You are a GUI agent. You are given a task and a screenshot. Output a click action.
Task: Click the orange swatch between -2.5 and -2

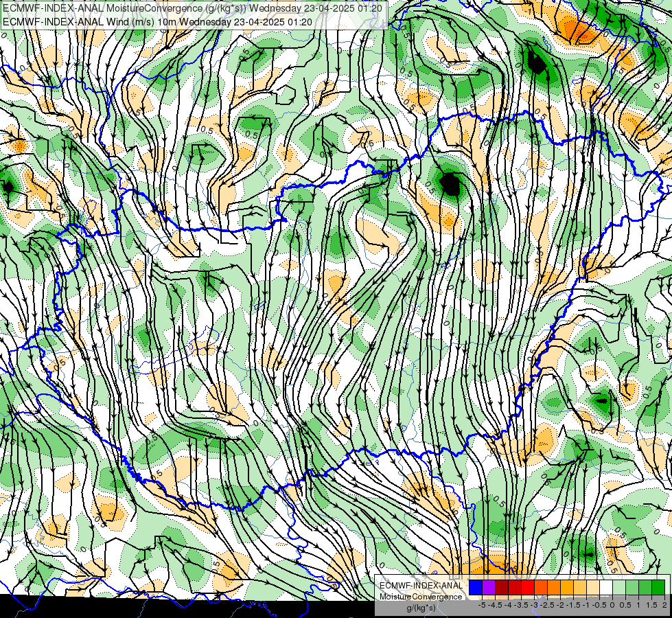554,587
